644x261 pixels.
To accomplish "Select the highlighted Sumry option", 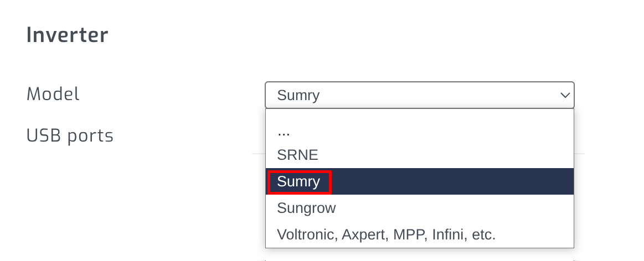I will (299, 181).
